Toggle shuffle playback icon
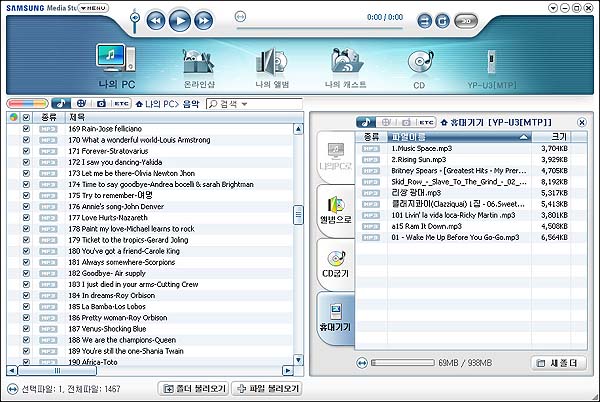This screenshot has width=600, height=402. click(424, 21)
